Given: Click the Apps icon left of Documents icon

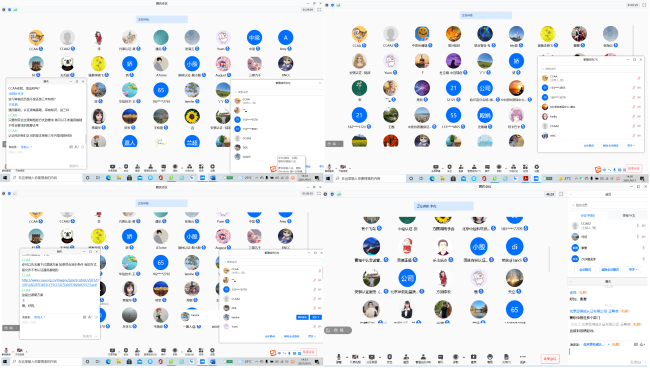Looking at the screenshot, I should 490,357.
